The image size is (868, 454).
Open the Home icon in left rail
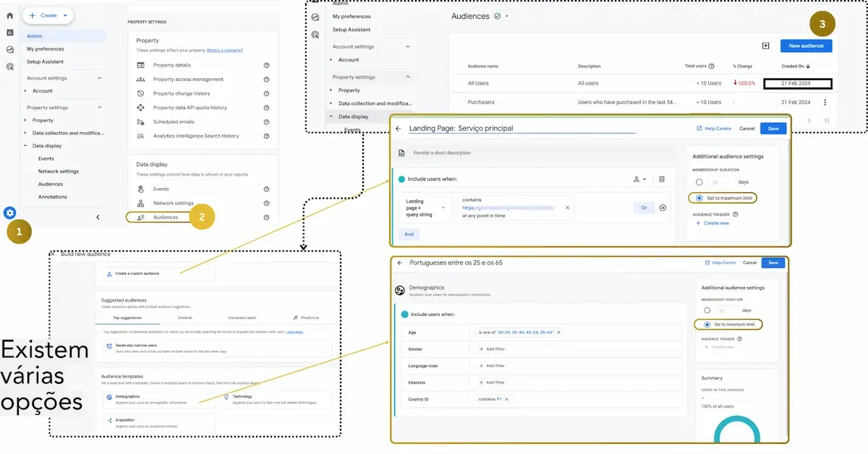tap(10, 15)
